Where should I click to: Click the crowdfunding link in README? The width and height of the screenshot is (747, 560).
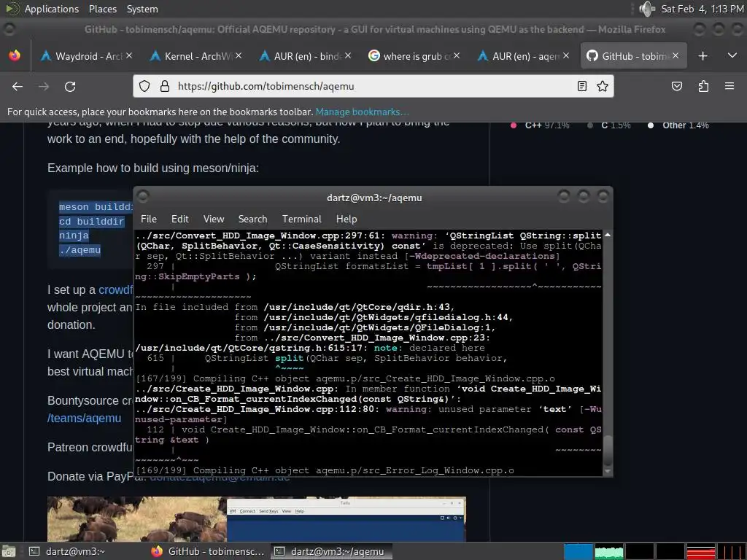[x=116, y=290]
